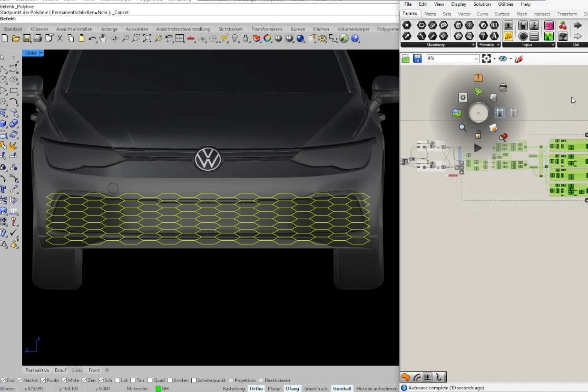Click the Zoom Extents icon
Viewport: 588px width, 392px height.
[147, 38]
